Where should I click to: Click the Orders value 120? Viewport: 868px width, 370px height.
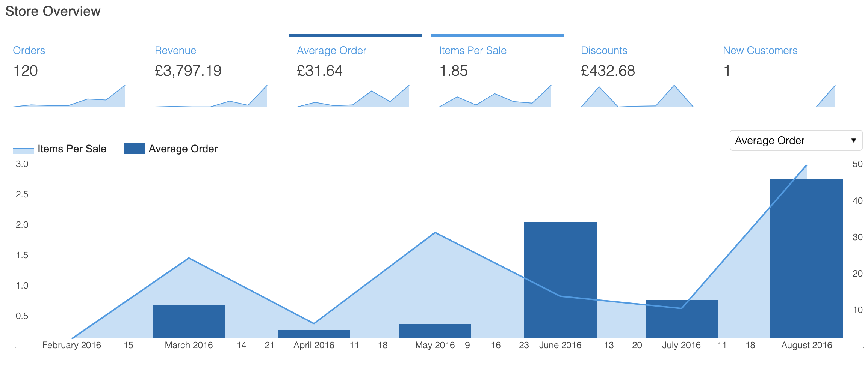click(x=26, y=71)
